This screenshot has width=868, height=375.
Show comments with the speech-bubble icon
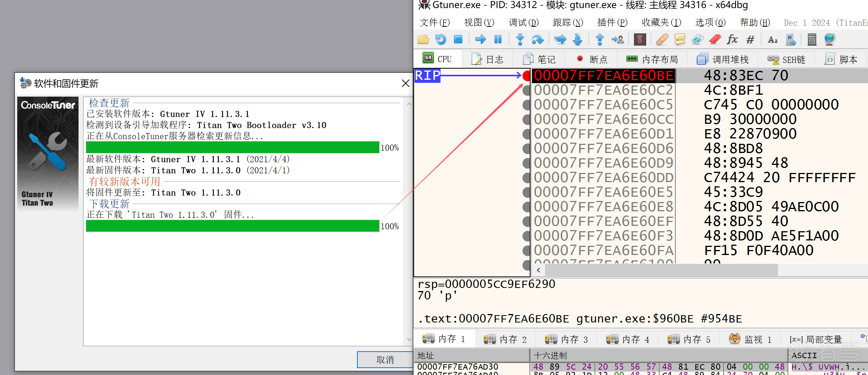[x=680, y=39]
